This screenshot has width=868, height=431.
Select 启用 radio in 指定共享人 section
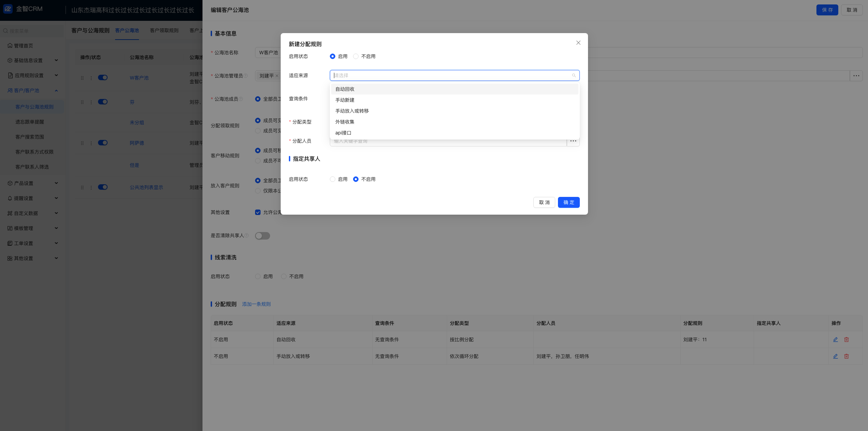333,179
